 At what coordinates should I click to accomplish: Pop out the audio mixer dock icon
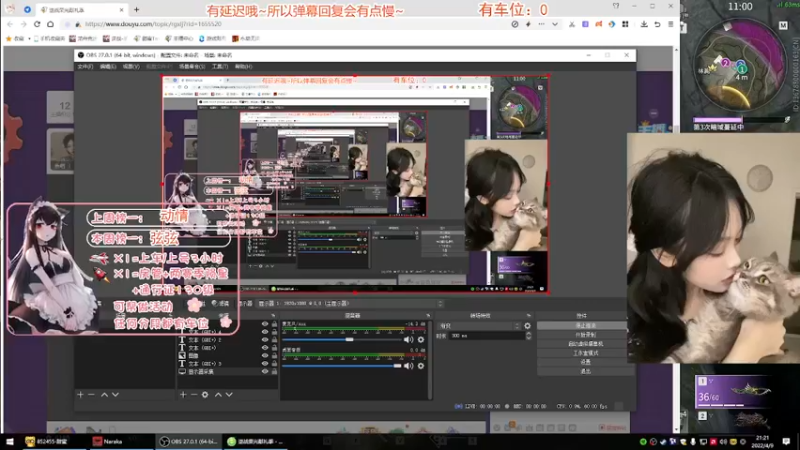click(x=428, y=316)
